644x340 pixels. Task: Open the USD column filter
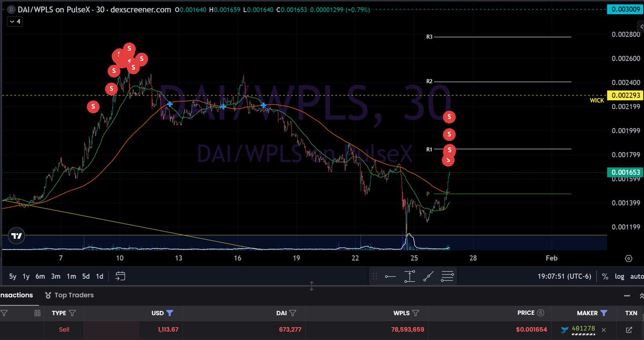170,313
